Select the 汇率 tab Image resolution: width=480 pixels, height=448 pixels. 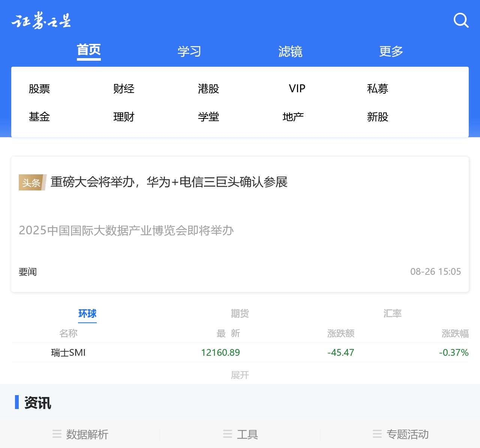392,313
